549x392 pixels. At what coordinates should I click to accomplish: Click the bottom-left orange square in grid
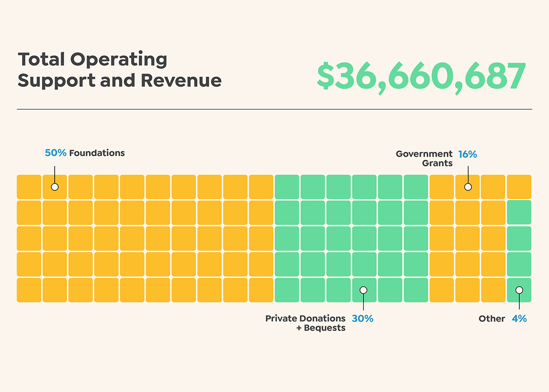coord(29,290)
